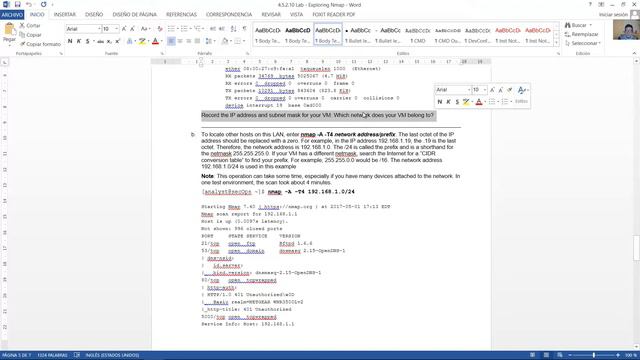
Task: Toggle bold N in ribbon
Action: click(70, 41)
